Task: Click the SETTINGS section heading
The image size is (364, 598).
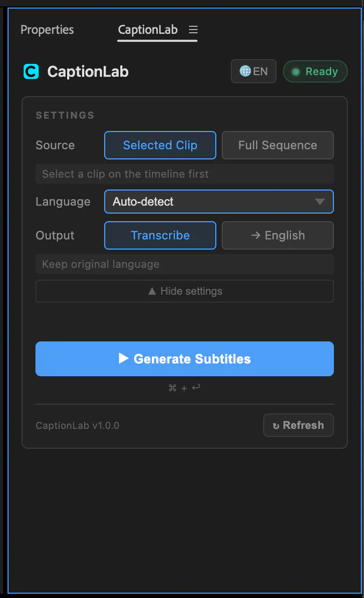Action: click(65, 115)
